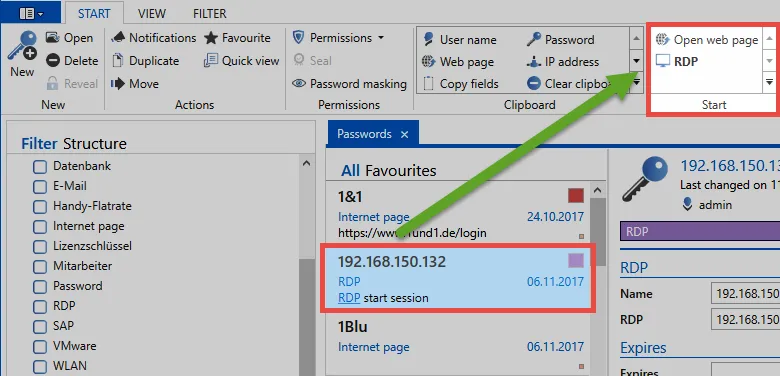Screen dimensions: 780x376
Task: Duplicate the selected record
Action: click(x=145, y=61)
